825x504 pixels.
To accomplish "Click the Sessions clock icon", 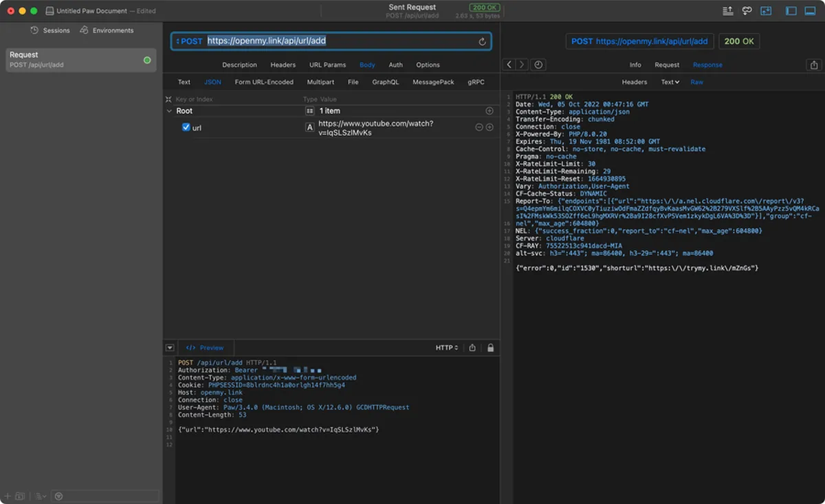I will coord(34,30).
